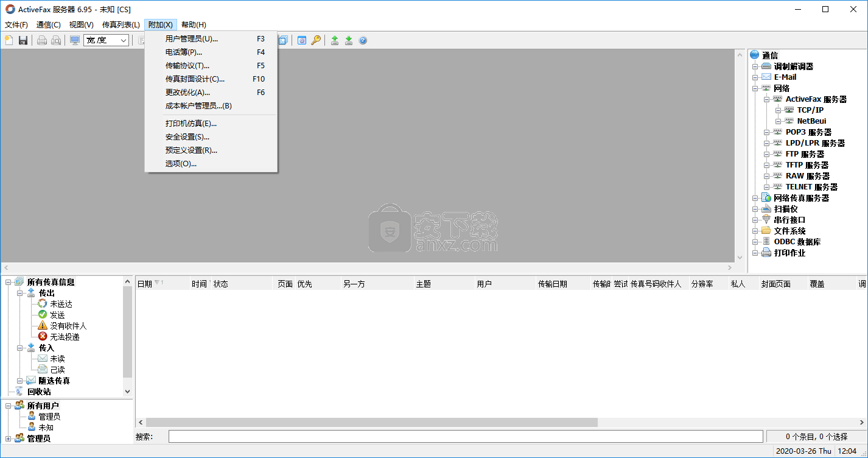Click the key icon in toolbar
The height and width of the screenshot is (458, 868).
316,40
